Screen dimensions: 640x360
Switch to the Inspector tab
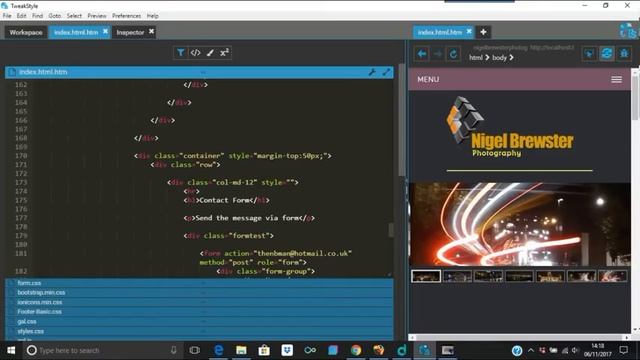[x=130, y=32]
